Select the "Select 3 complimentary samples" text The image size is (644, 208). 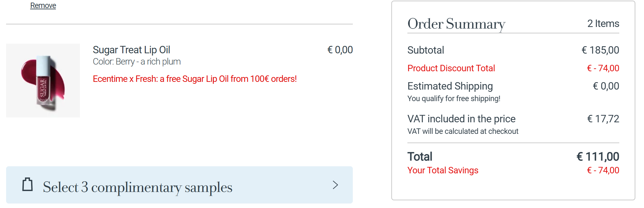[137, 187]
